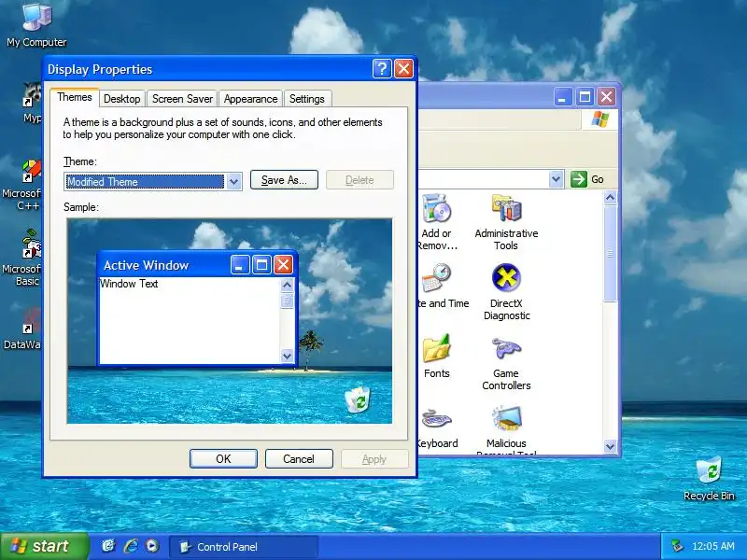Click Control Panel scrollbar up arrow
This screenshot has height=560, width=747.
pos(611,198)
